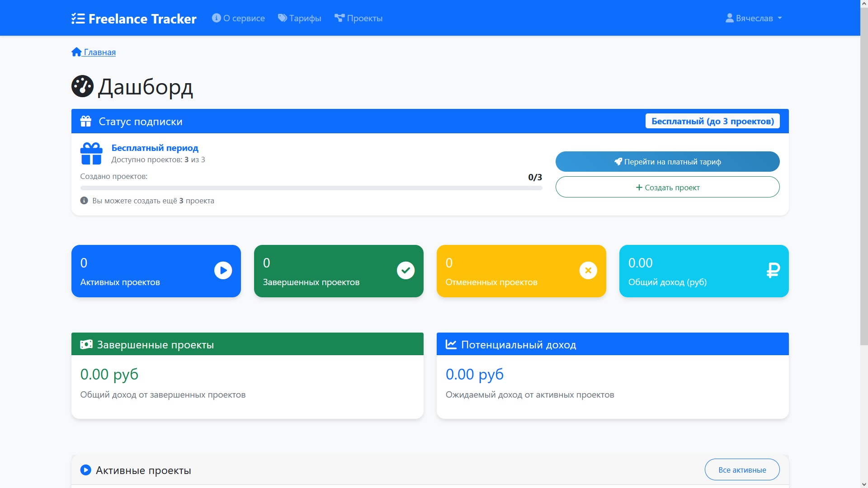Click the Freelance Tracker checklist logo icon
The image size is (868, 488).
coord(78,19)
